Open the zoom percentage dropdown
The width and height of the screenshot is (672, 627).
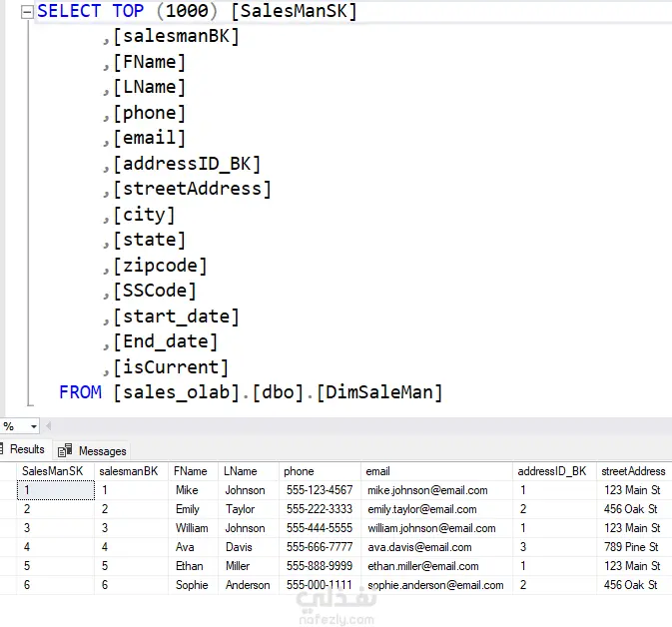pos(33,426)
